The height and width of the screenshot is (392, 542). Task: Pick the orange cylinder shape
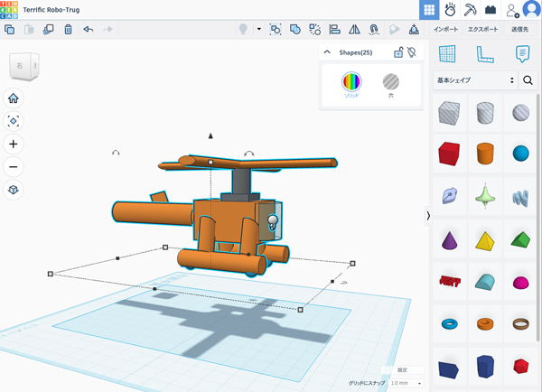(x=485, y=154)
